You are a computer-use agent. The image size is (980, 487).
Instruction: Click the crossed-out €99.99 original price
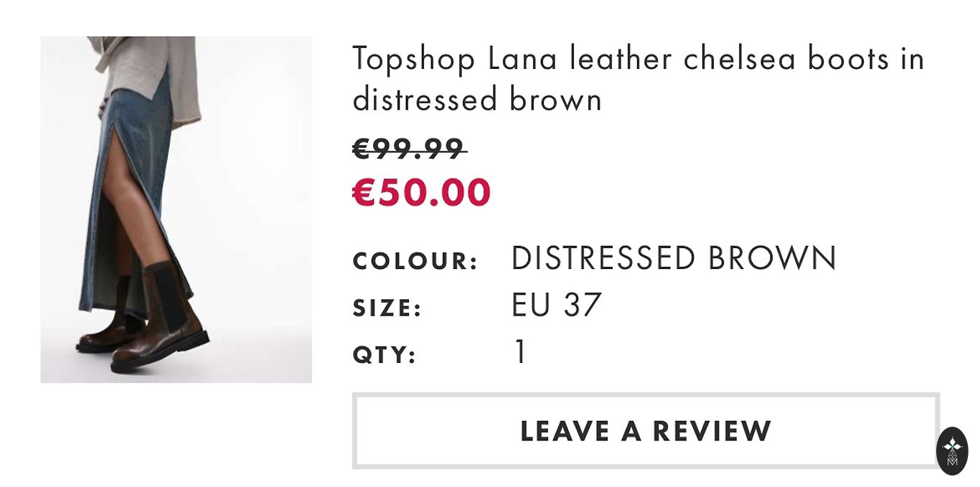coord(409,149)
